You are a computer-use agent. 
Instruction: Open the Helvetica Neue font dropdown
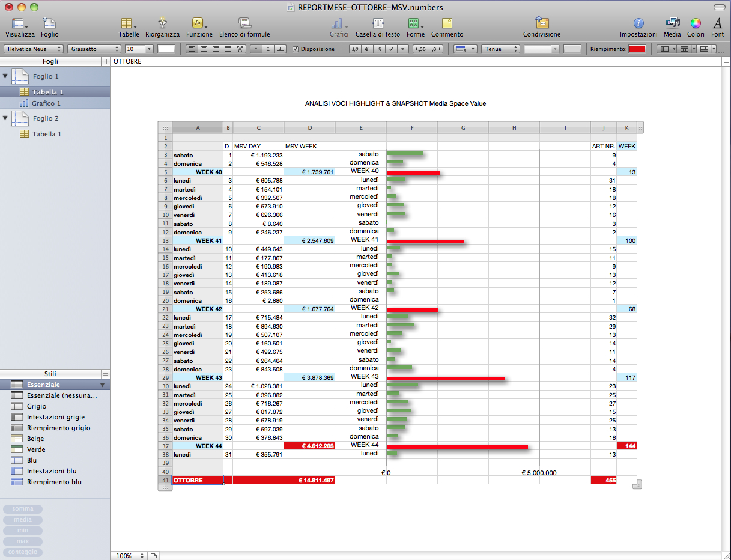(x=34, y=49)
